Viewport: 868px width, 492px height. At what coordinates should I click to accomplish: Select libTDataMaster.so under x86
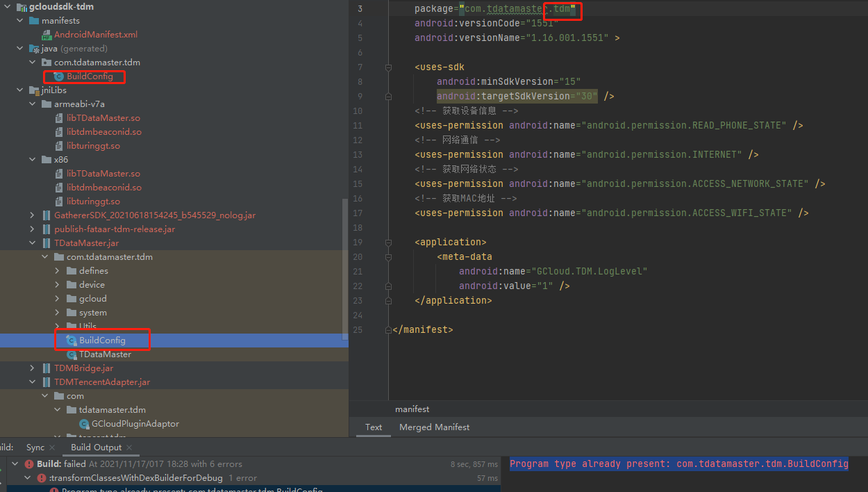tap(103, 174)
